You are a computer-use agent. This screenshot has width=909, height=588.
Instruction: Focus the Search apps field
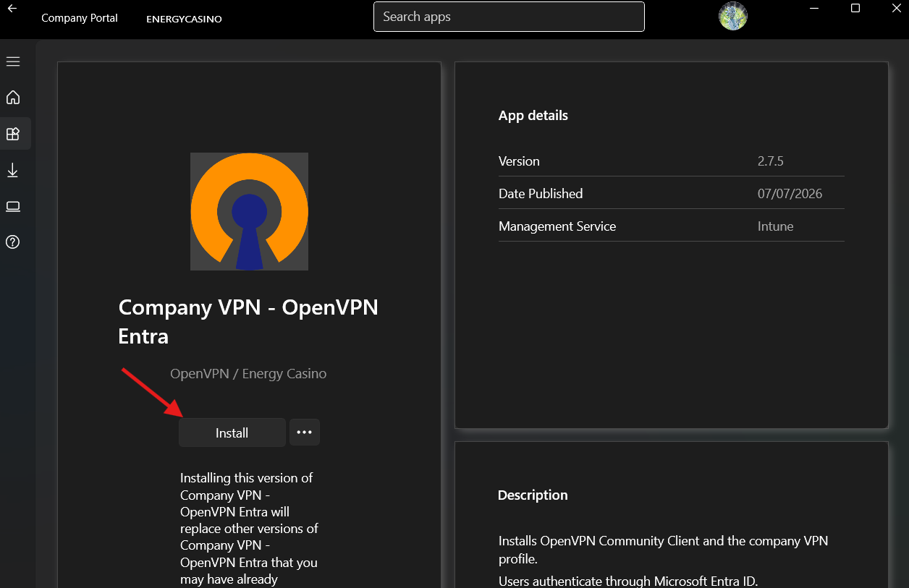(x=509, y=17)
